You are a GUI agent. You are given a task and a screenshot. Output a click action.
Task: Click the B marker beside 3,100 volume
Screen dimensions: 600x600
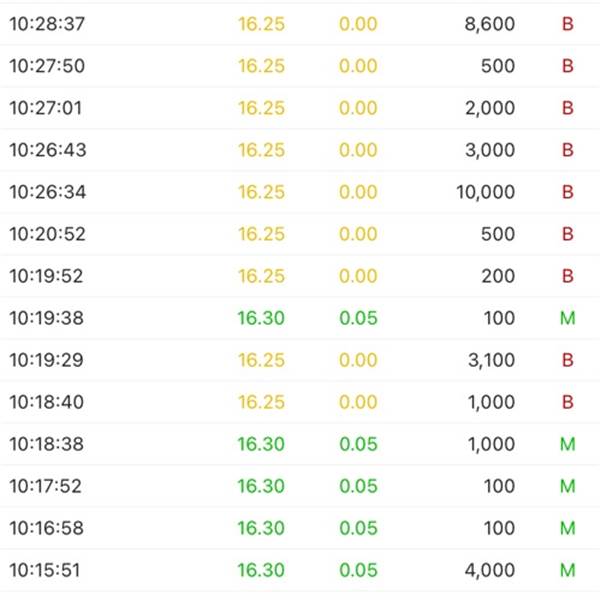click(x=568, y=360)
